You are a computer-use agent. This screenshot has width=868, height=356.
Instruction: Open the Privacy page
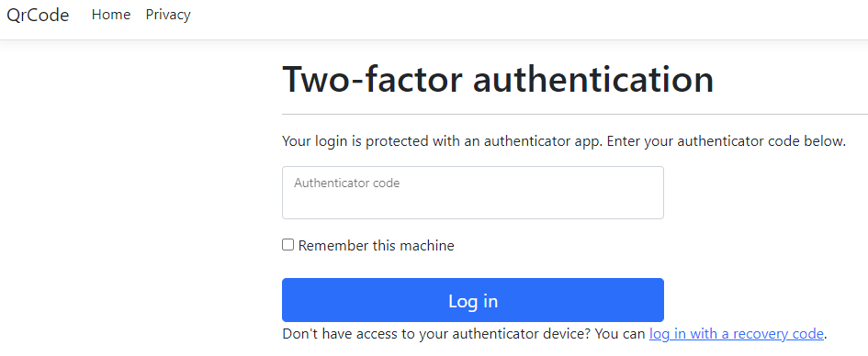point(168,15)
